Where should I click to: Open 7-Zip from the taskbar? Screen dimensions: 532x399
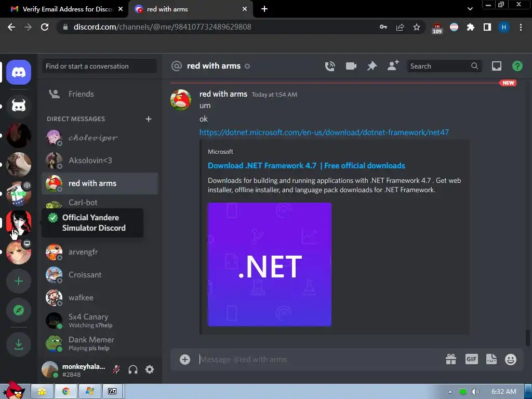click(x=112, y=391)
